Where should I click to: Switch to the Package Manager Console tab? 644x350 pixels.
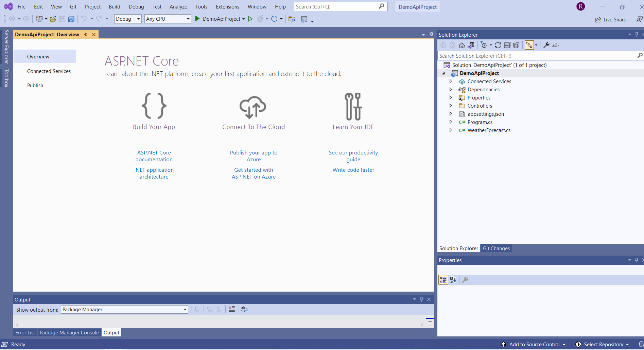[x=69, y=333]
